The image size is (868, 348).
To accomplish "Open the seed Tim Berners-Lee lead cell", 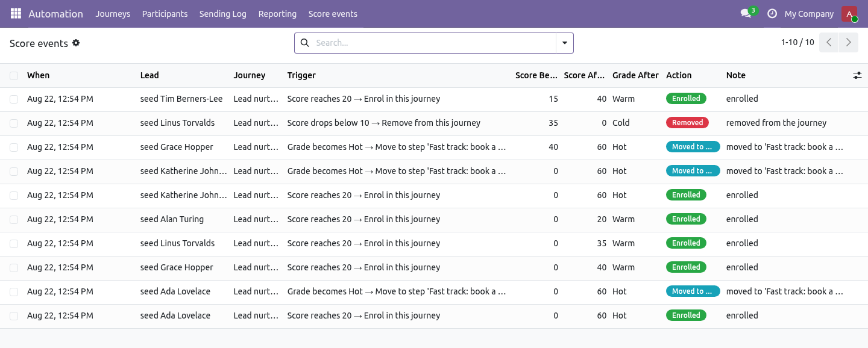I will pos(181,99).
